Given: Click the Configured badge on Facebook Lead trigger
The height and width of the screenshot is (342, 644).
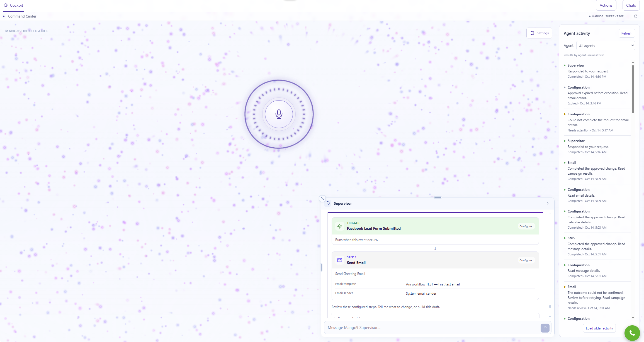Looking at the screenshot, I should pyautogui.click(x=526, y=226).
